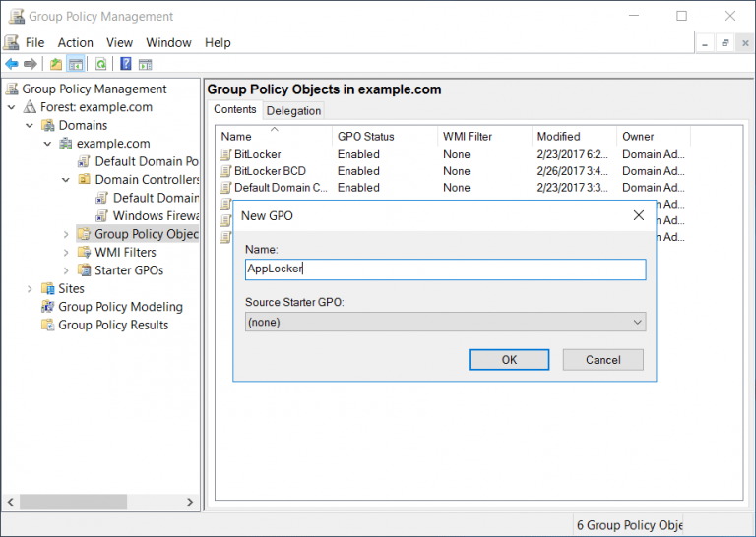Viewport: 756px width, 537px height.
Task: Click the Forward arrow toolbar icon
Action: click(x=30, y=64)
